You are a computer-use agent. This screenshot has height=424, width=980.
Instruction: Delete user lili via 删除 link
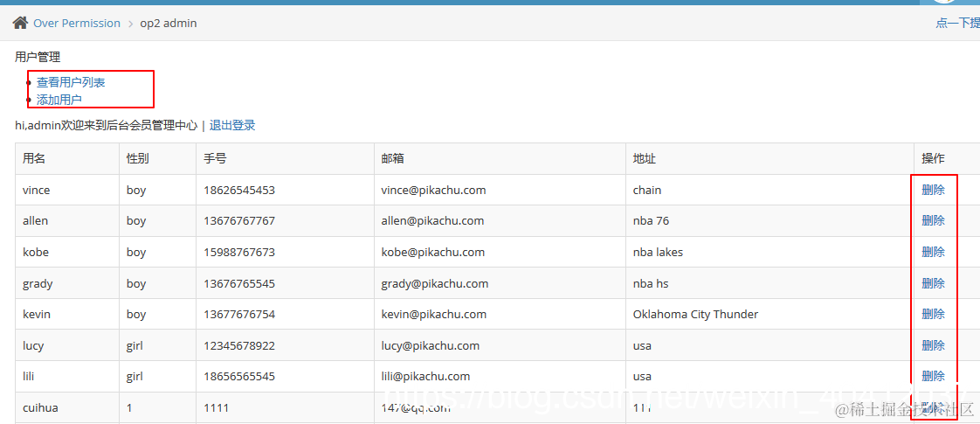tap(933, 376)
